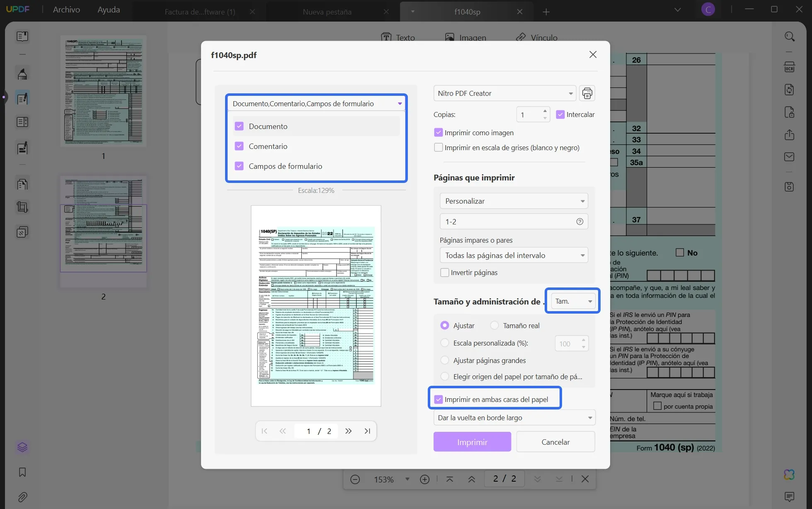Switch to Nueva pestaña tab
Image resolution: width=812 pixels, height=509 pixels.
[x=327, y=12]
